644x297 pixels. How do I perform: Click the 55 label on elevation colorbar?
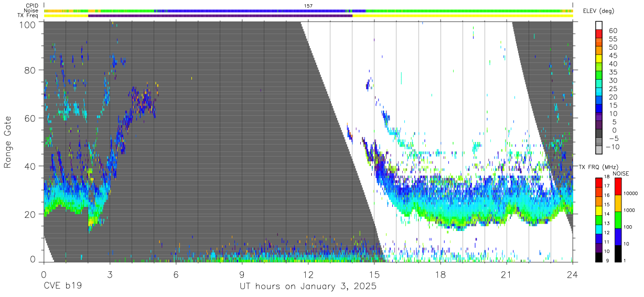click(613, 39)
